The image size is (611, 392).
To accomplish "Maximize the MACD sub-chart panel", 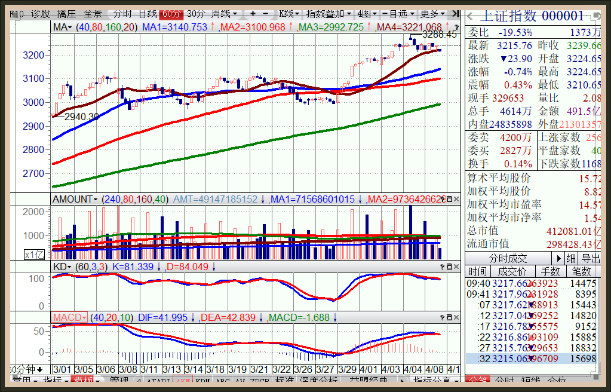I will click(x=449, y=318).
